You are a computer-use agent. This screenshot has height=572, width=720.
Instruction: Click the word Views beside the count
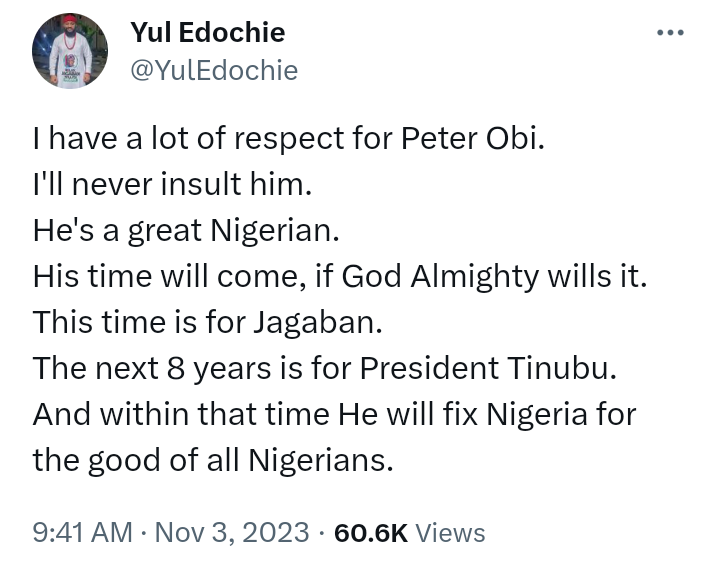point(450,533)
